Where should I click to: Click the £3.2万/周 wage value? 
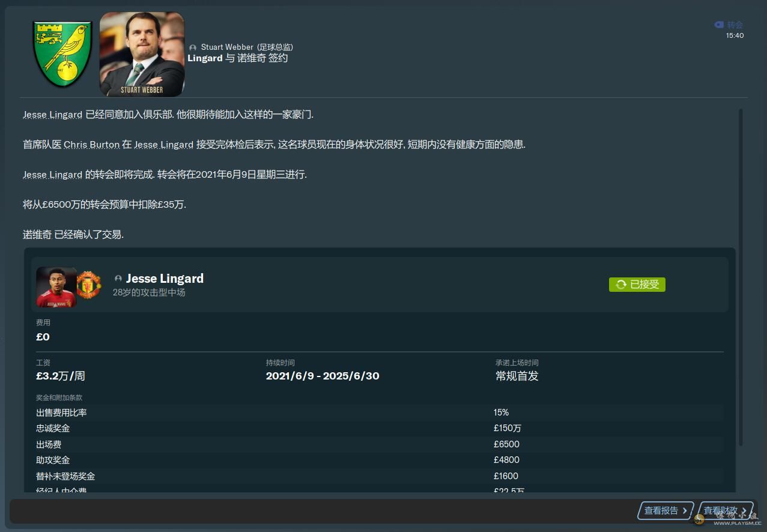[x=61, y=376]
